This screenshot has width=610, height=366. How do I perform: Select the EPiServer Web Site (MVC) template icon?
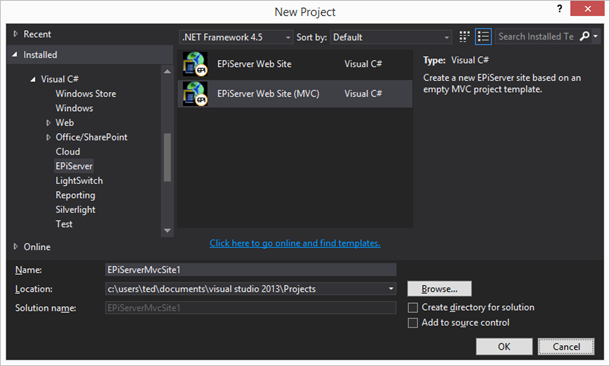click(195, 94)
